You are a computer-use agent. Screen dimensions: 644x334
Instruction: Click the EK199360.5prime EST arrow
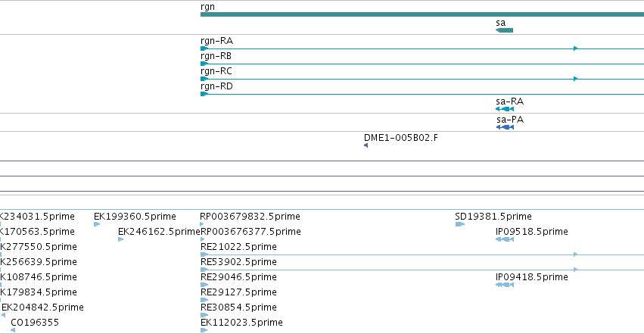coord(97,224)
